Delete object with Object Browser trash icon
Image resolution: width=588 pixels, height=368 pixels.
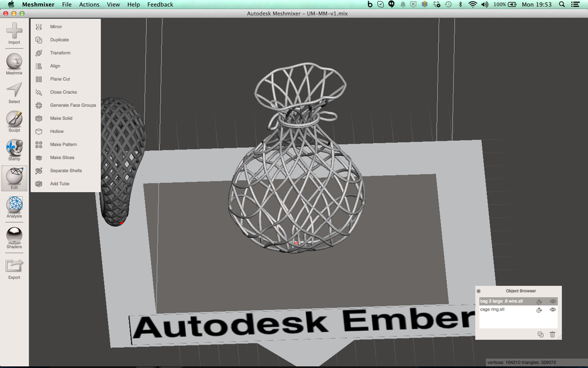(552, 334)
